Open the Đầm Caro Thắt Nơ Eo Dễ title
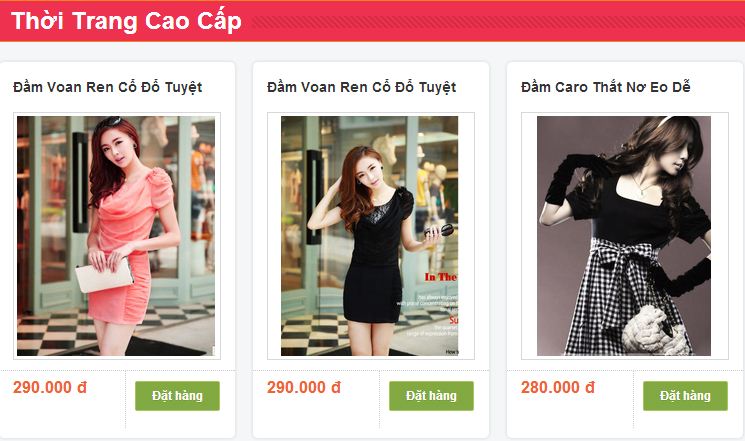This screenshot has width=745, height=441. [x=605, y=87]
